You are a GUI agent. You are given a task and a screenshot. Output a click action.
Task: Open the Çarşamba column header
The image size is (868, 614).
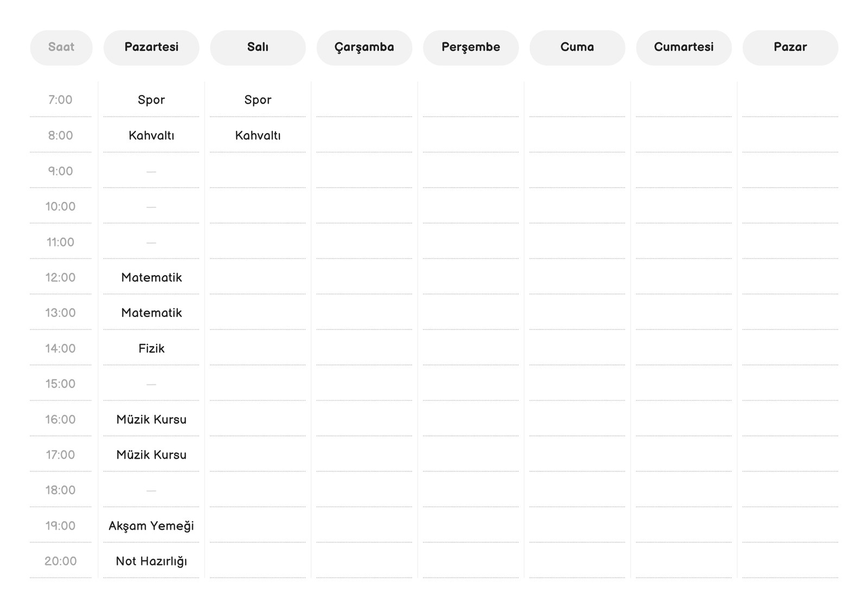click(364, 48)
